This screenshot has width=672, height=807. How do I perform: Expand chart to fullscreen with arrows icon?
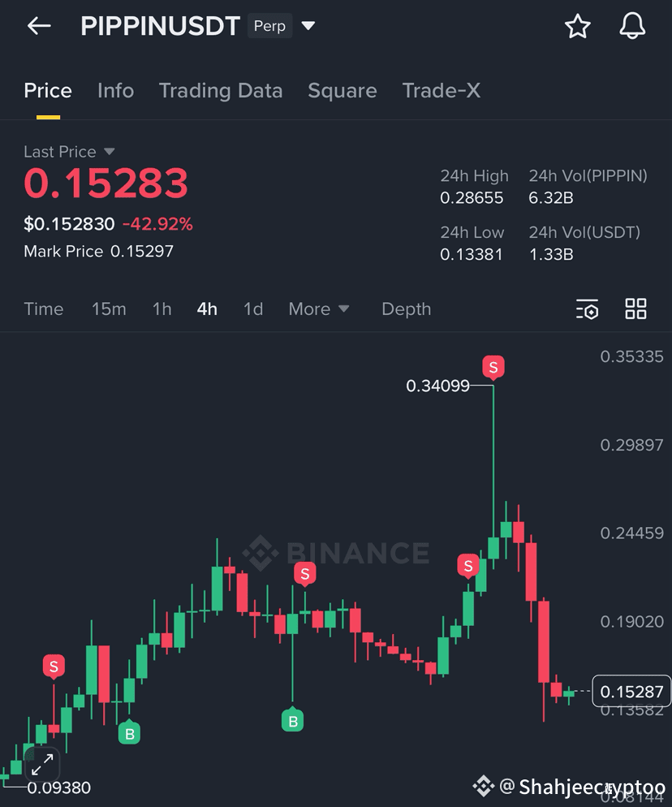coord(42,765)
